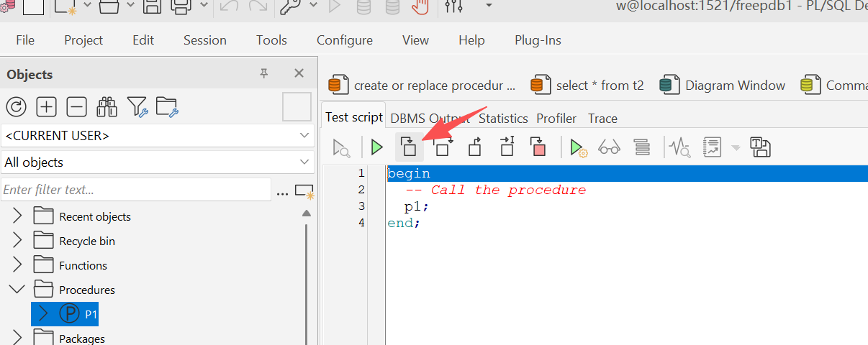Open the Print dropdown arrow

tap(203, 4)
